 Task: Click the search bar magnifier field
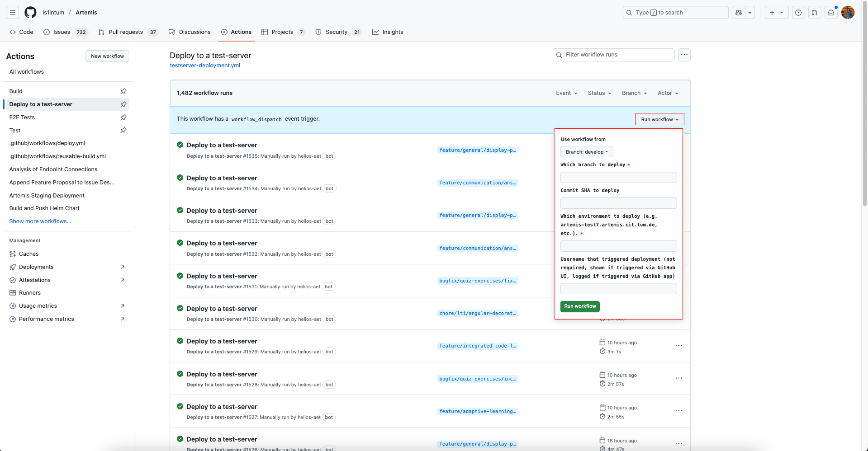point(675,13)
